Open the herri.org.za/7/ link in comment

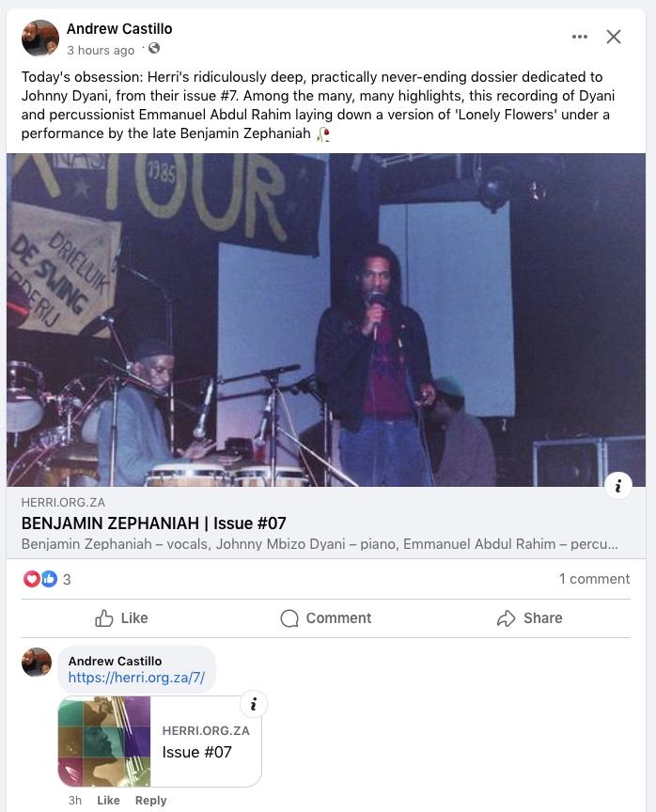pyautogui.click(x=136, y=678)
